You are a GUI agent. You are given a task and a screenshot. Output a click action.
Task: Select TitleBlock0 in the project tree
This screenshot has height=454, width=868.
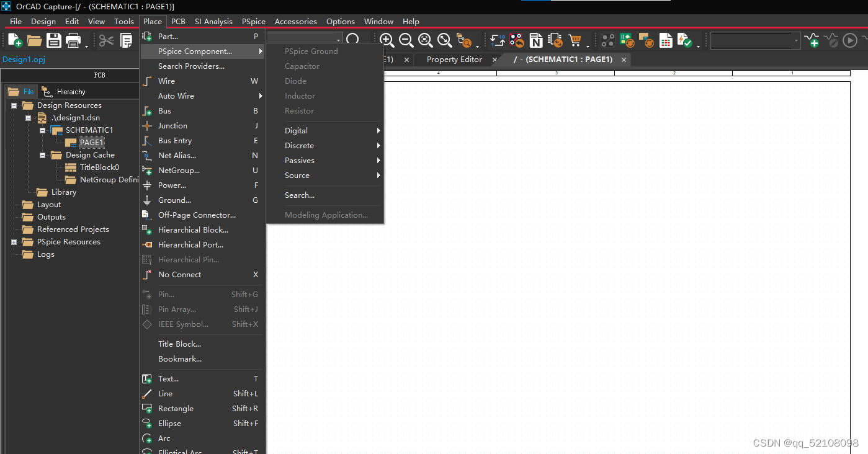(99, 167)
